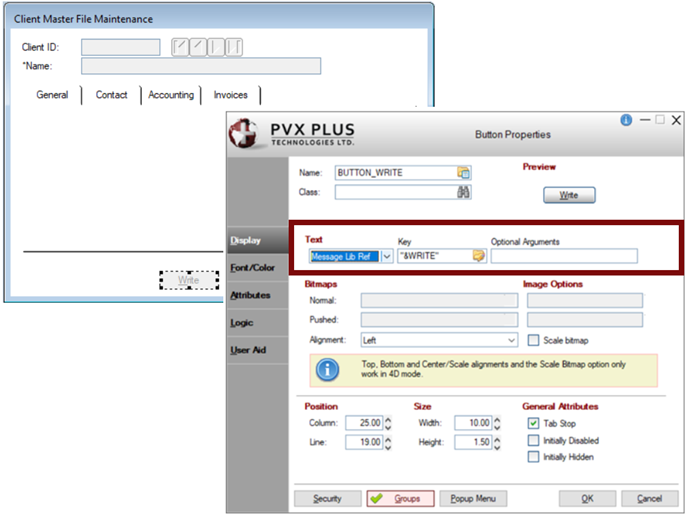Click the blue info icon in alignment note

326,371
